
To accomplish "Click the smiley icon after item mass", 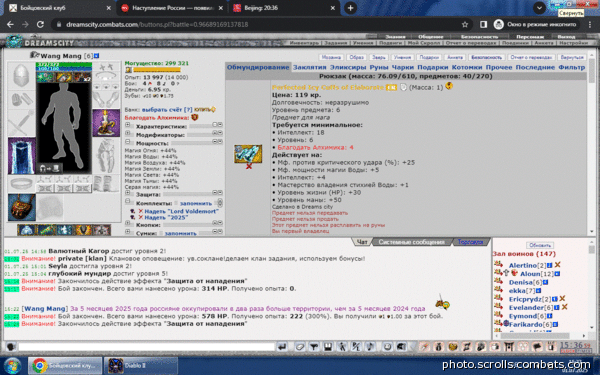I will 449,86.
